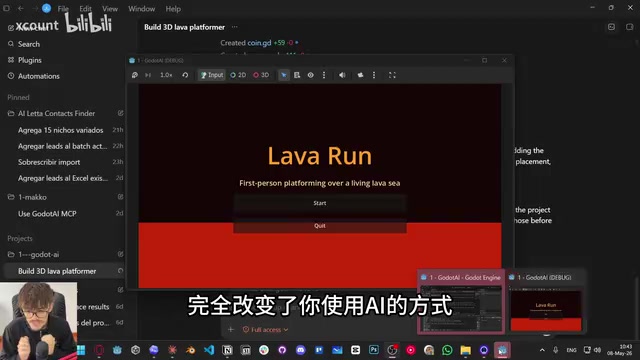Go back with the arrow in title bar

(x=20, y=8)
